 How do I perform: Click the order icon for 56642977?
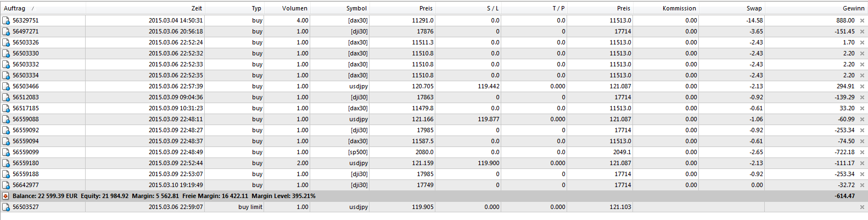[6, 185]
